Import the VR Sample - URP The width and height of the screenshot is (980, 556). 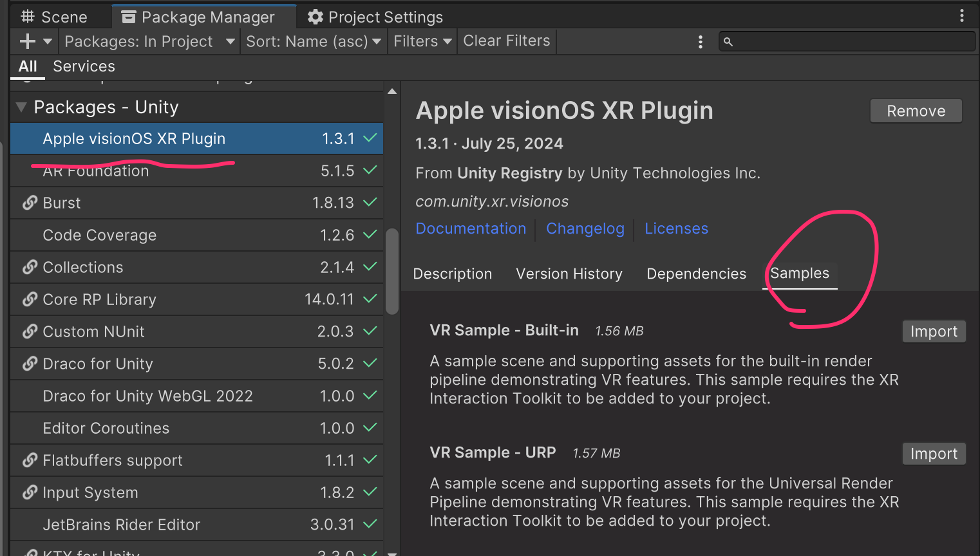click(934, 454)
